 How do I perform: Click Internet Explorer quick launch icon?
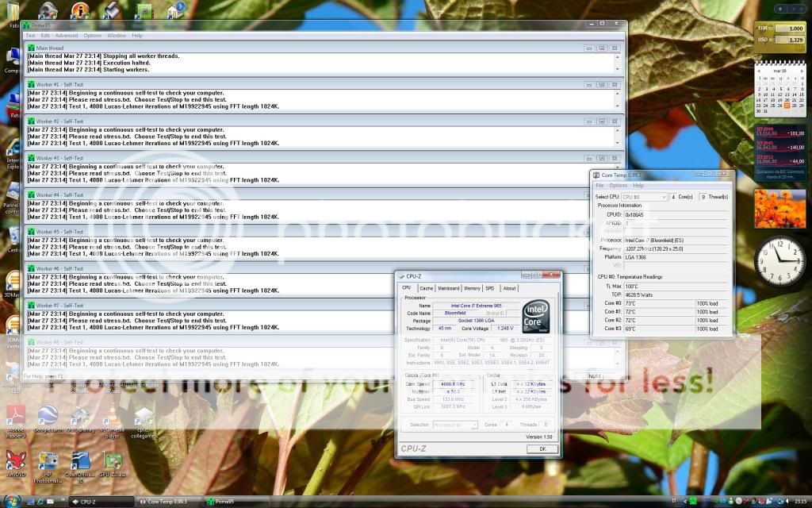40,502
